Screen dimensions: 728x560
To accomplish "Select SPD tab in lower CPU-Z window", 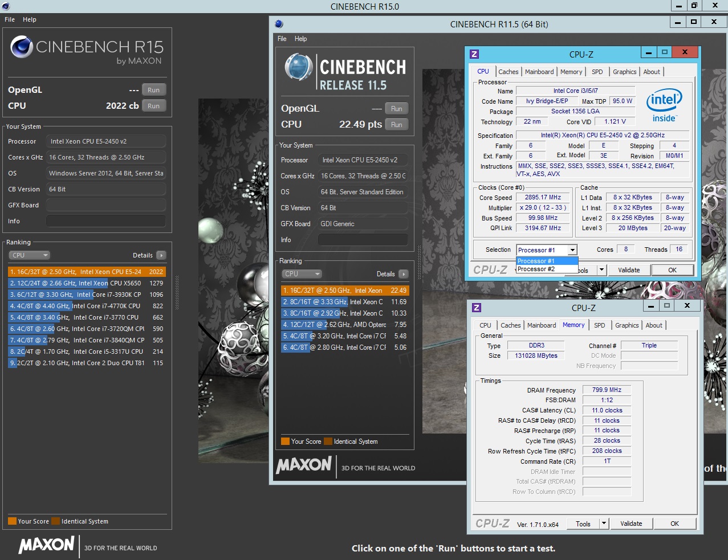I will click(600, 325).
